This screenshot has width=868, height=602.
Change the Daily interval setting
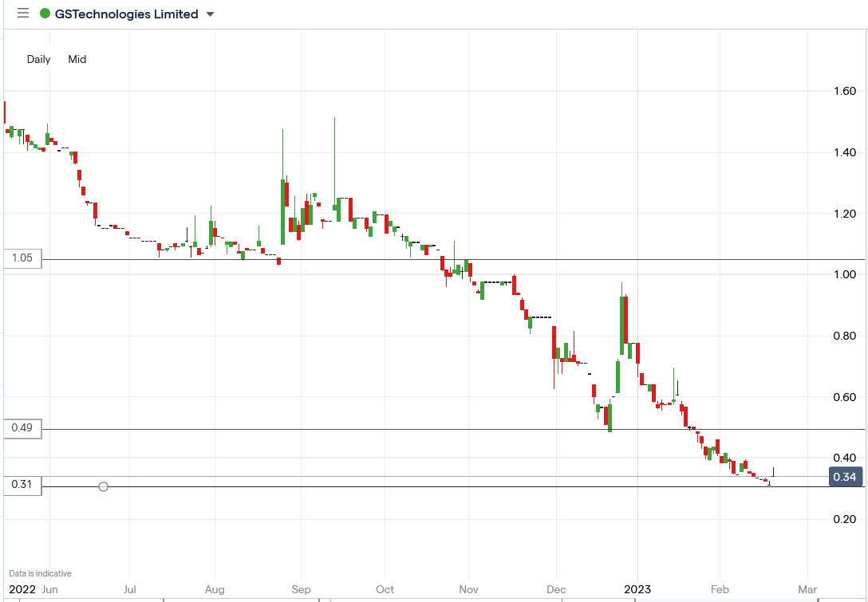[39, 59]
